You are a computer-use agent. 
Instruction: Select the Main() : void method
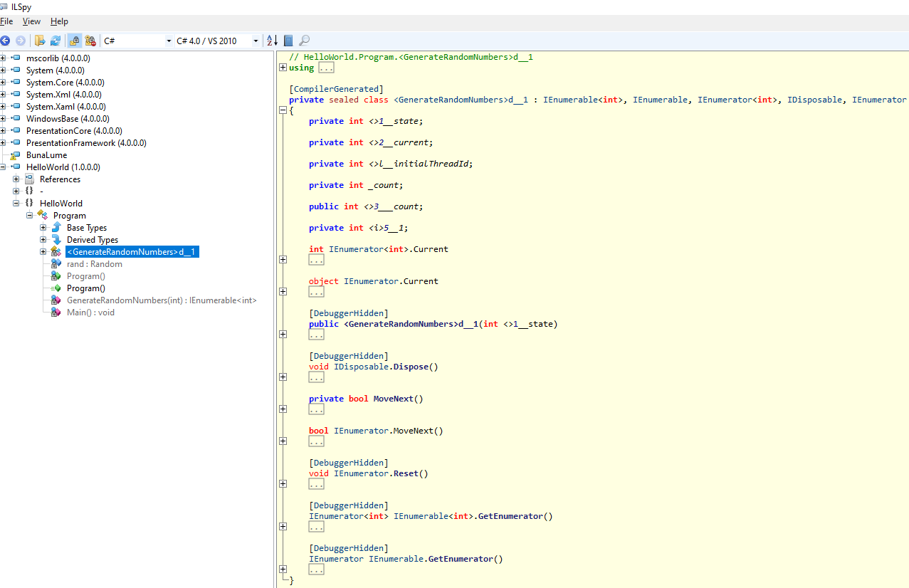coord(90,313)
